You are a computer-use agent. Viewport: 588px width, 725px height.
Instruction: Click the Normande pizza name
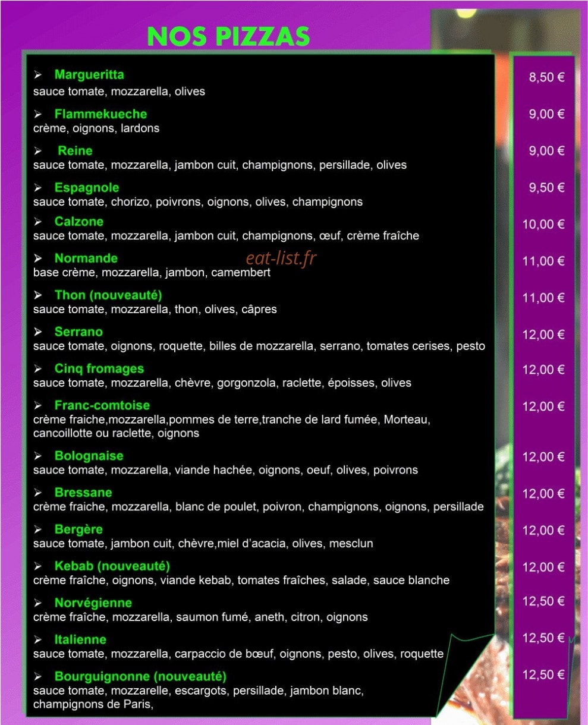pyautogui.click(x=86, y=258)
